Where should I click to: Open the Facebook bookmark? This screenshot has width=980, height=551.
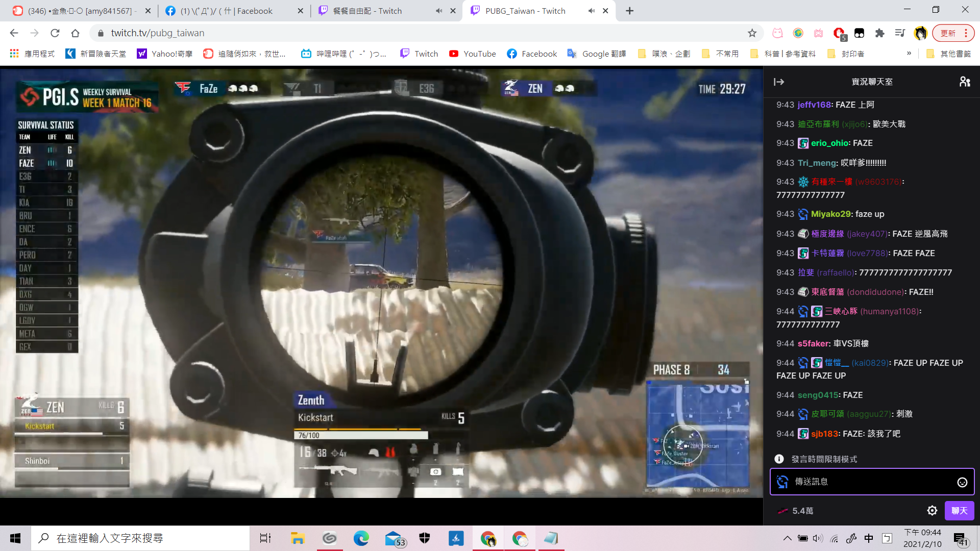pyautogui.click(x=532, y=54)
